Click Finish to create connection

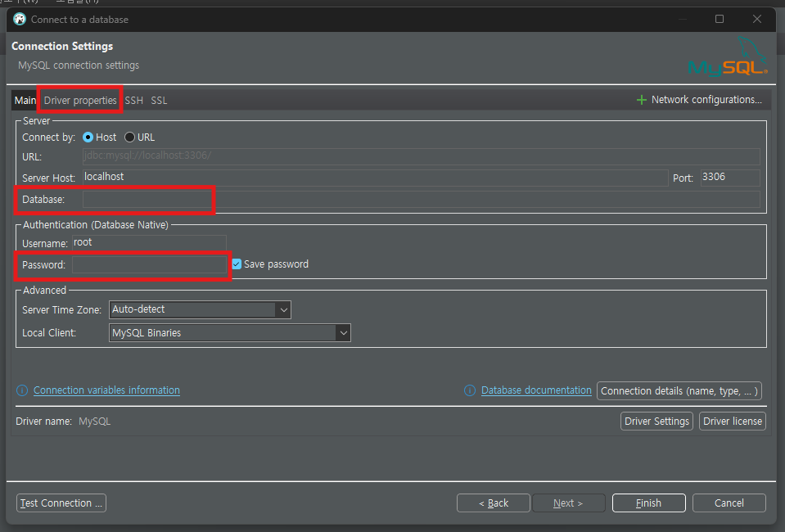pos(649,503)
